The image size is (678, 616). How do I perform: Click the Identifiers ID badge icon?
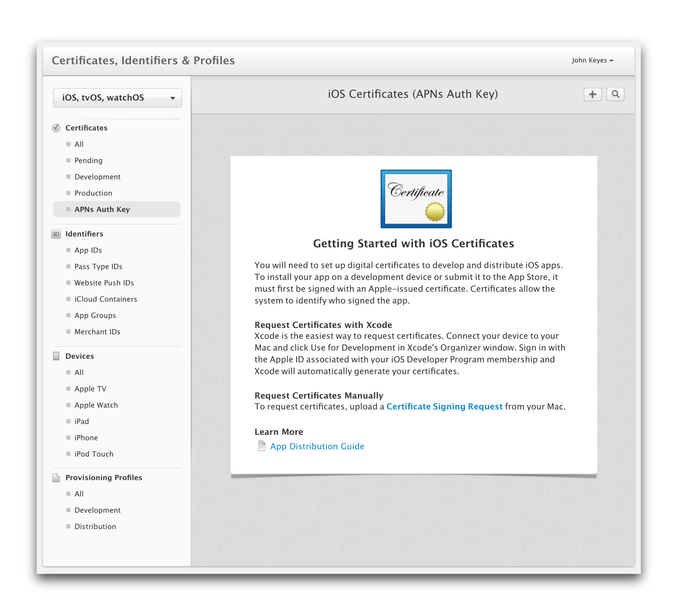click(x=56, y=234)
